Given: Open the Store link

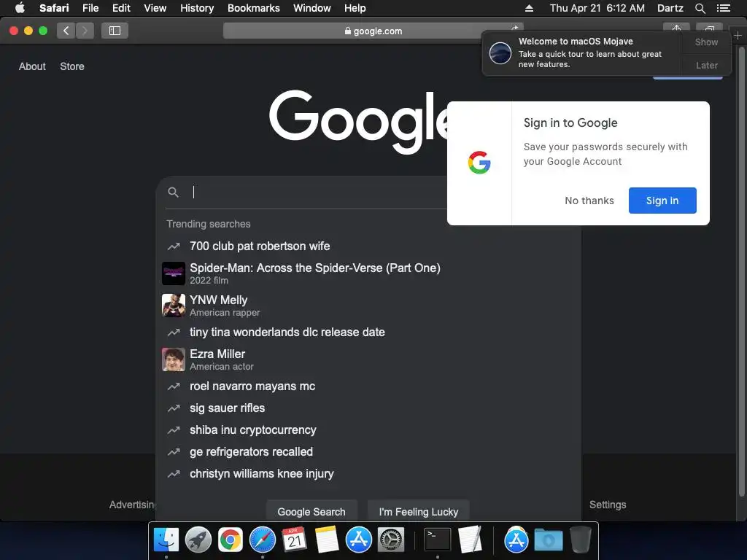Looking at the screenshot, I should click(x=72, y=66).
